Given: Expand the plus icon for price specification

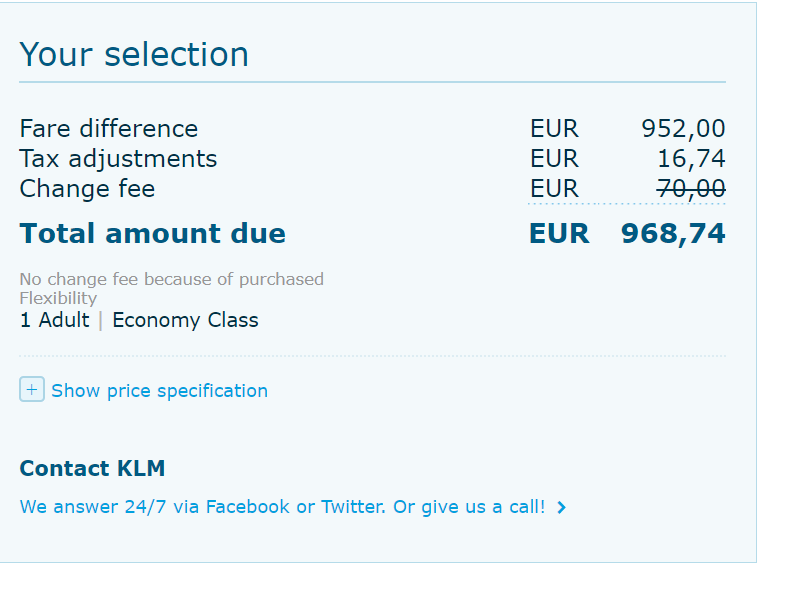Looking at the screenshot, I should tap(32, 390).
